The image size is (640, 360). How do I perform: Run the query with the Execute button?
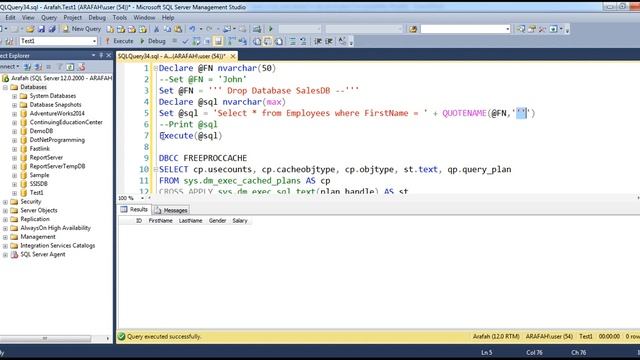point(119,41)
